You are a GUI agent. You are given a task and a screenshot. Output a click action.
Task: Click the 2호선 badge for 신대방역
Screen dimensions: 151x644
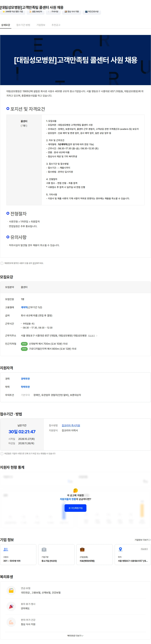[x=24, y=344]
